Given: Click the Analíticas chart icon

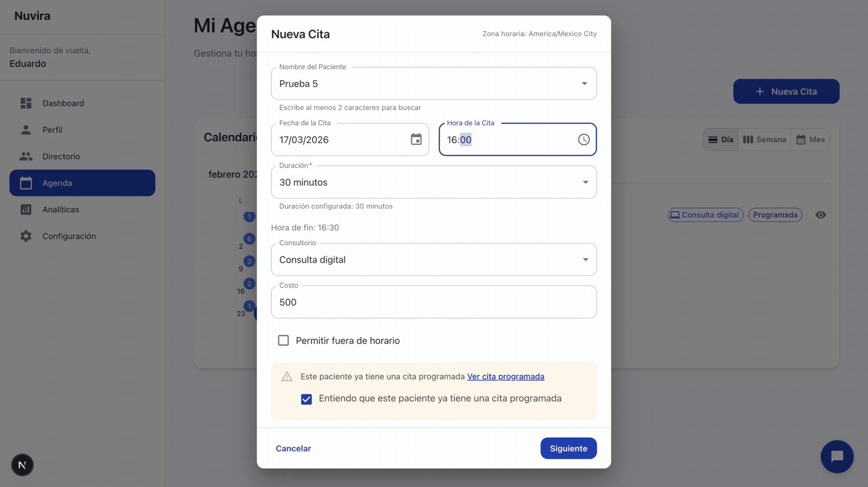Looking at the screenshot, I should pos(26,209).
